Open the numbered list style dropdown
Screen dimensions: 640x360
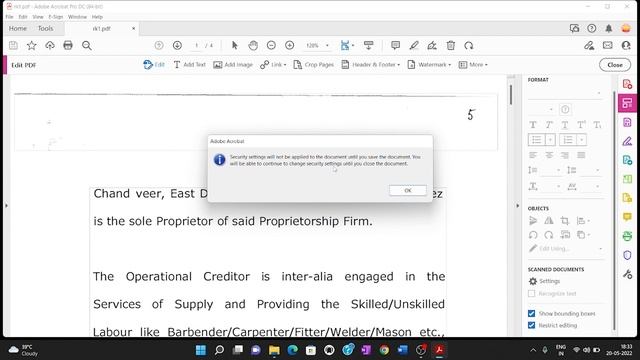tap(582, 140)
